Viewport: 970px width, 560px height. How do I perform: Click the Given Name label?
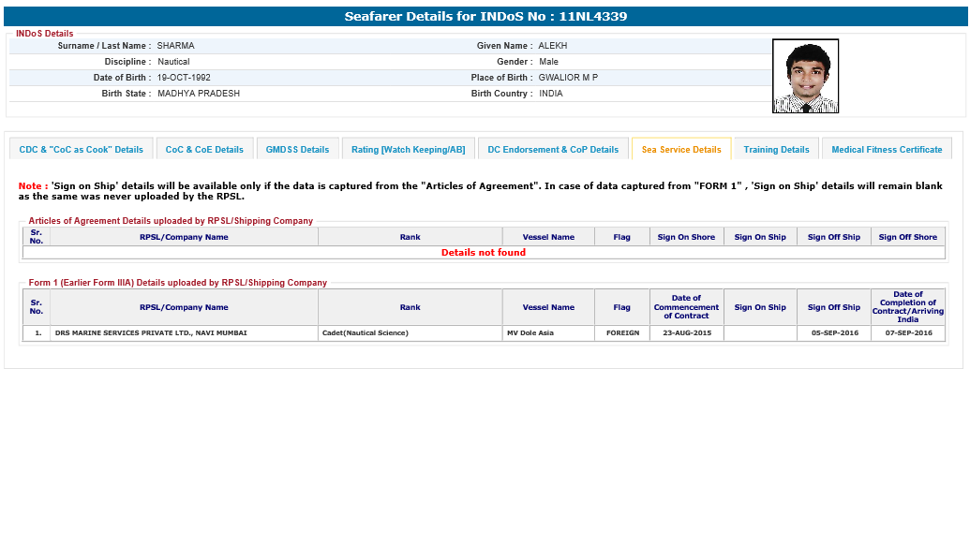click(x=504, y=46)
